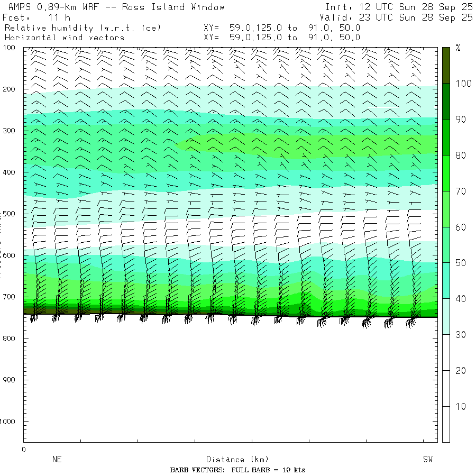The image size is (476, 476).
Task: Click the pale cyan colorbar segment between 30 and 40
Action: pyautogui.click(x=446, y=316)
